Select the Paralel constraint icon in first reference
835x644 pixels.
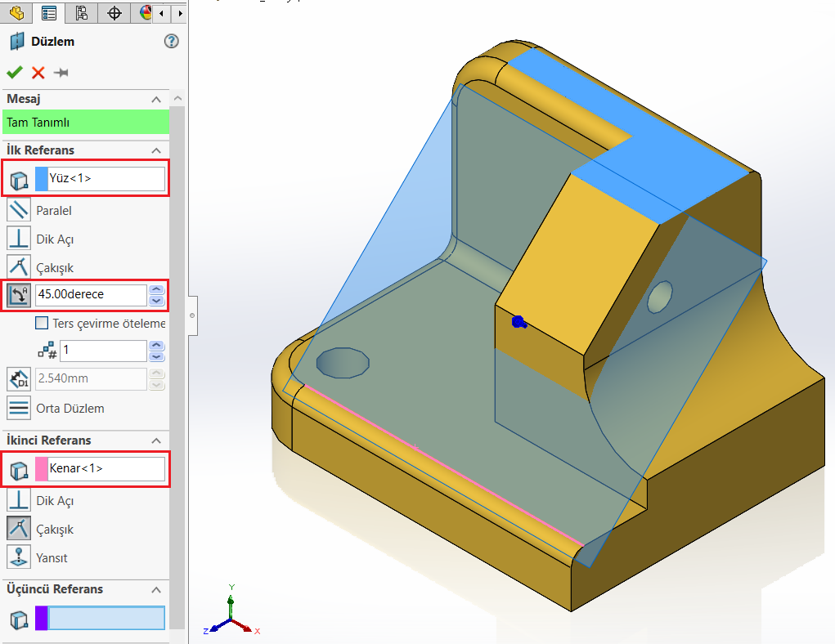[19, 211]
